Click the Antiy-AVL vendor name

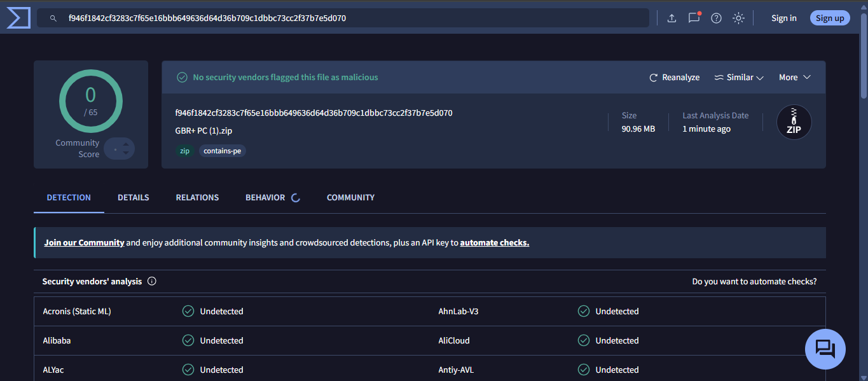point(456,370)
